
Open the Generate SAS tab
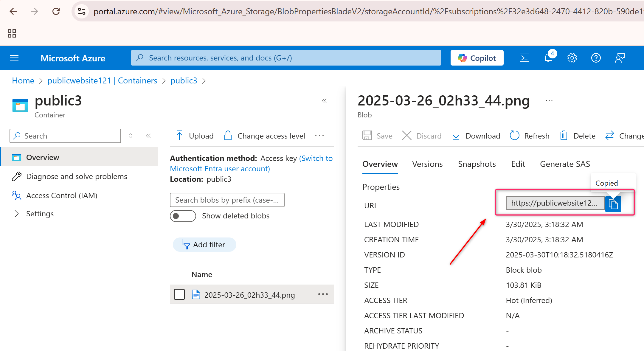[565, 164]
